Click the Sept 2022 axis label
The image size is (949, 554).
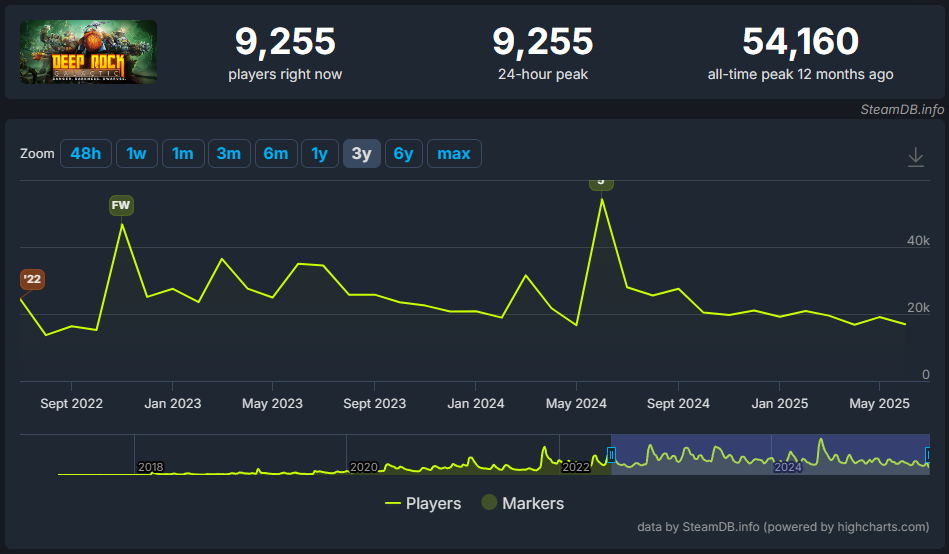click(71, 404)
